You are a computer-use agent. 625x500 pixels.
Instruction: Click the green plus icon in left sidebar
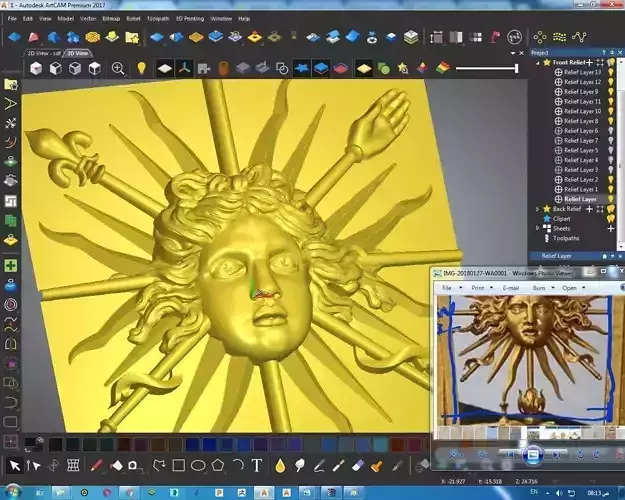click(x=11, y=265)
